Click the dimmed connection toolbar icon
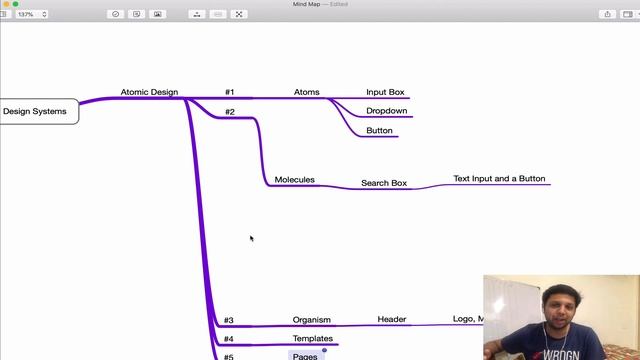Screen dimensions: 640x360 pyautogui.click(x=218, y=14)
